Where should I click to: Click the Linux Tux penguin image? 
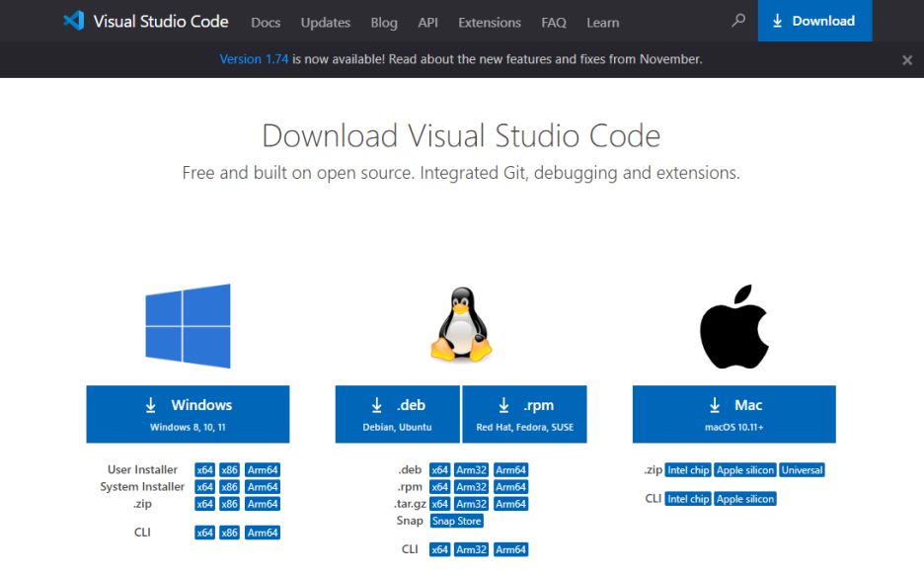click(x=461, y=324)
